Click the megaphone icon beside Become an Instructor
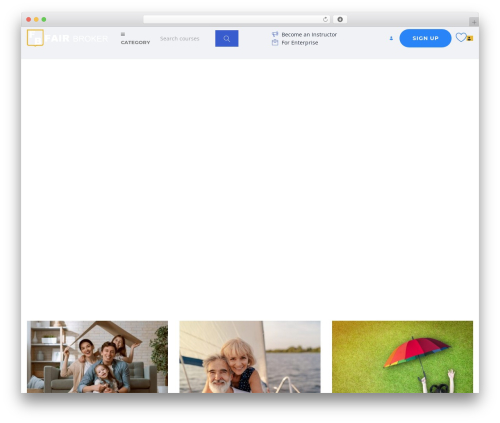The image size is (500, 423). (275, 34)
